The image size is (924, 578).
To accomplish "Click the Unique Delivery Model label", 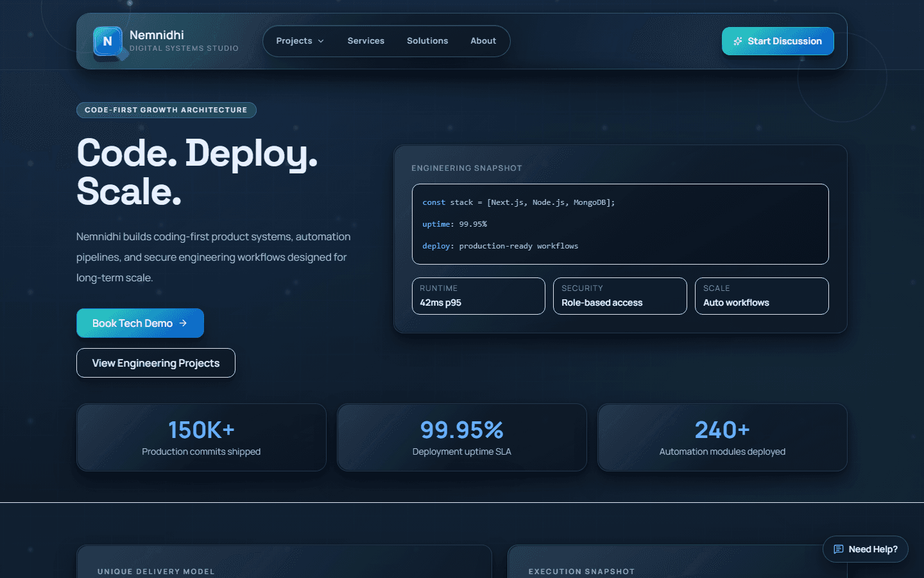I will [156, 572].
